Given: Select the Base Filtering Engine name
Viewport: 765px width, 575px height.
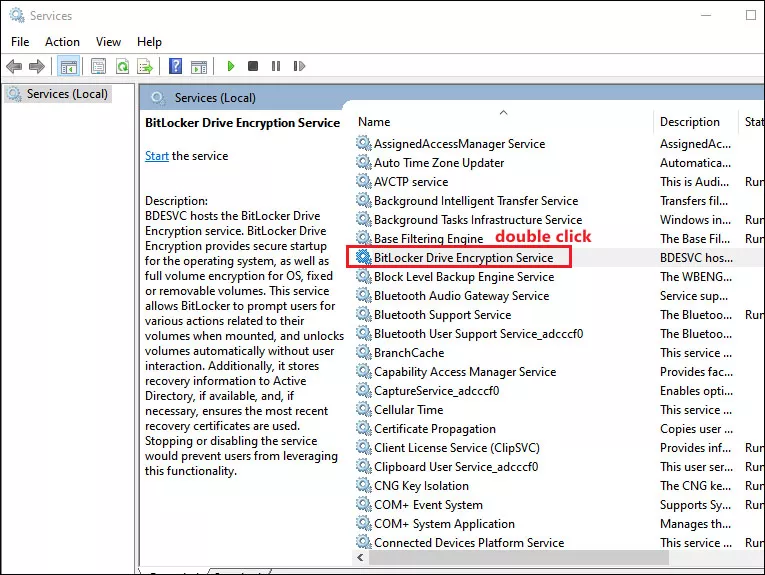Looking at the screenshot, I should click(428, 239).
